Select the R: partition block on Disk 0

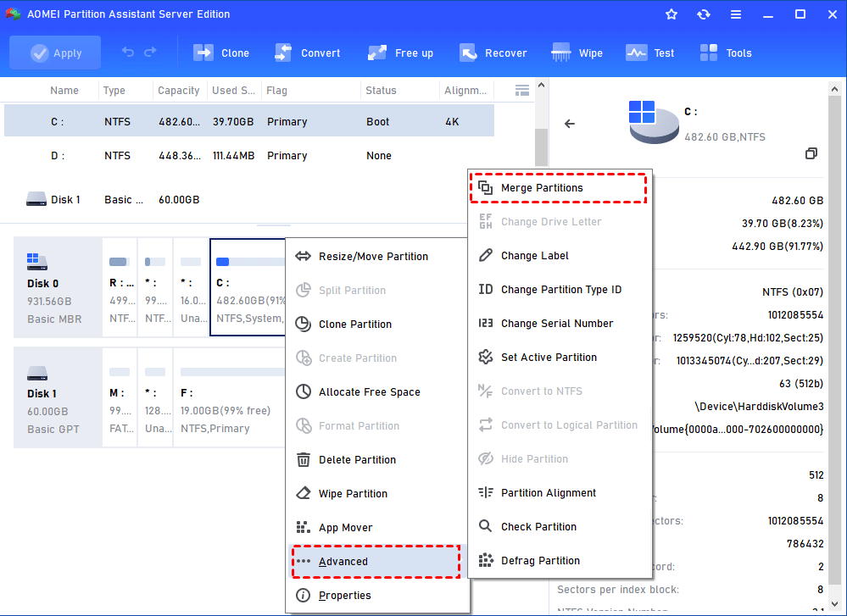tap(120, 287)
